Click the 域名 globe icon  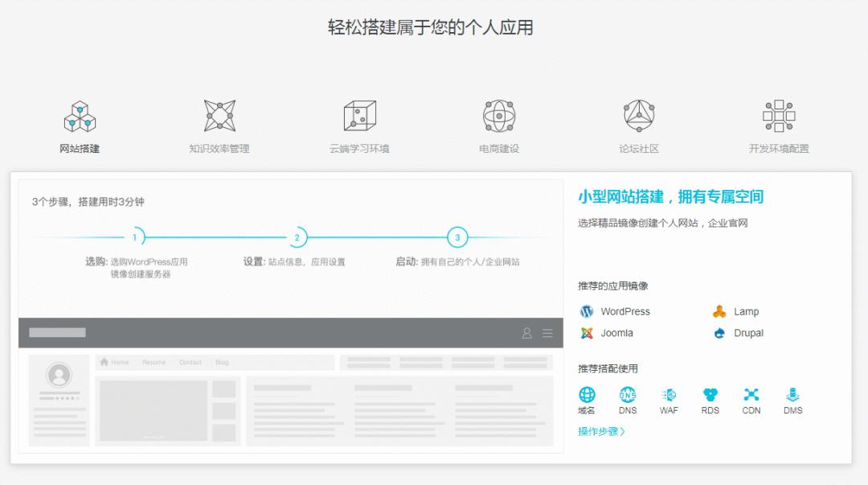(x=586, y=396)
